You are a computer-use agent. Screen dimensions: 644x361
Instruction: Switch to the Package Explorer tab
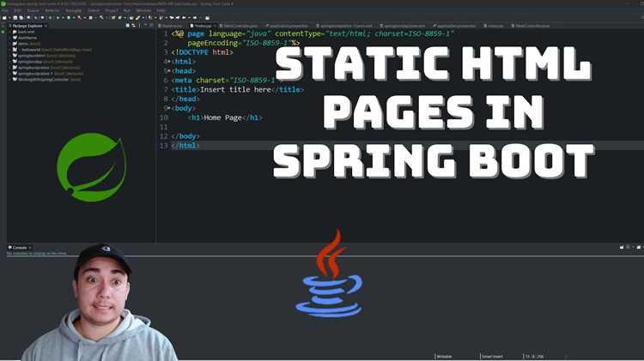[27, 26]
